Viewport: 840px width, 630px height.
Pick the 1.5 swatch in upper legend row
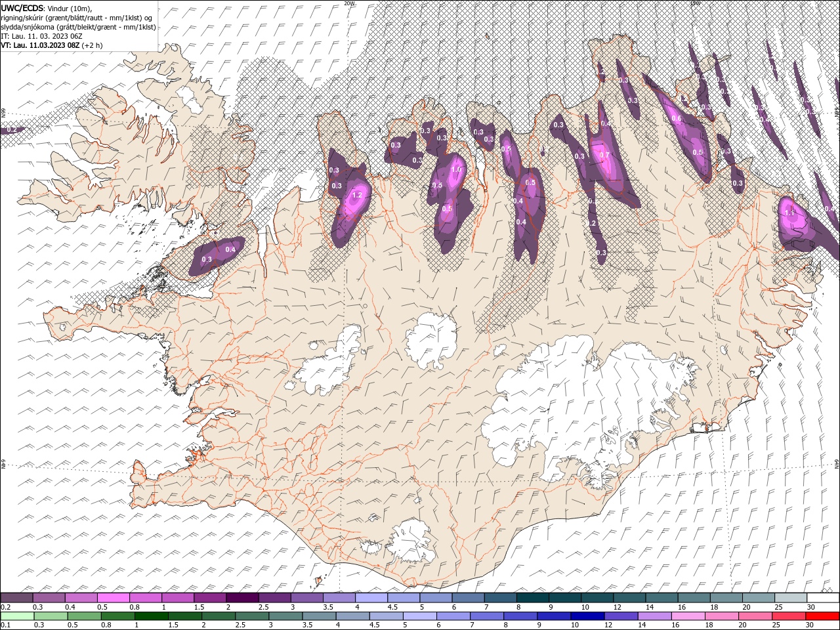[x=210, y=598]
